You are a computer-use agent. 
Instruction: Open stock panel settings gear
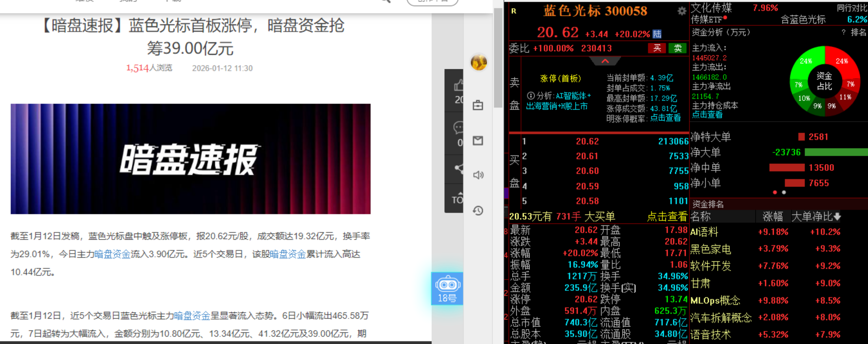pyautogui.click(x=682, y=12)
